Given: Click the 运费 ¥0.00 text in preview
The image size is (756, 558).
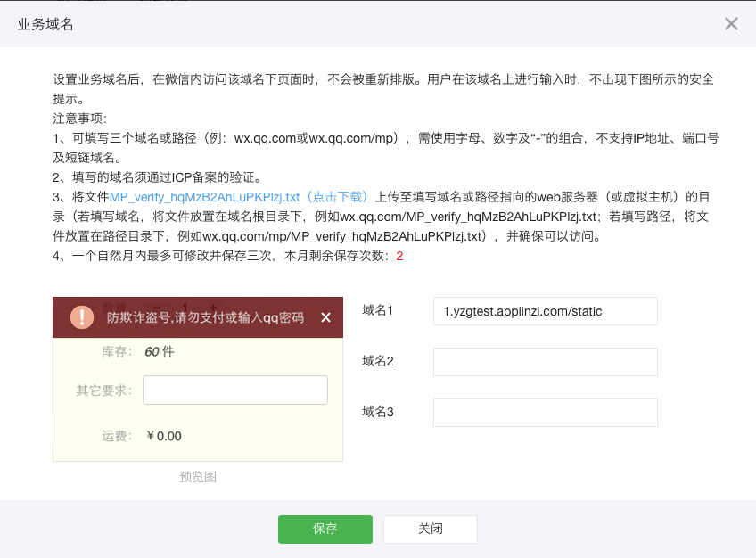Looking at the screenshot, I should click(x=141, y=436).
